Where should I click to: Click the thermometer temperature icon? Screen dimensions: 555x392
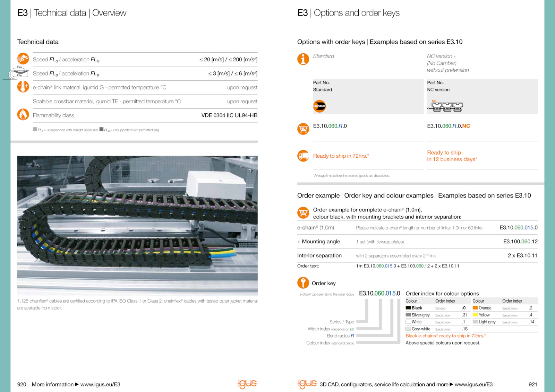[x=23, y=86]
